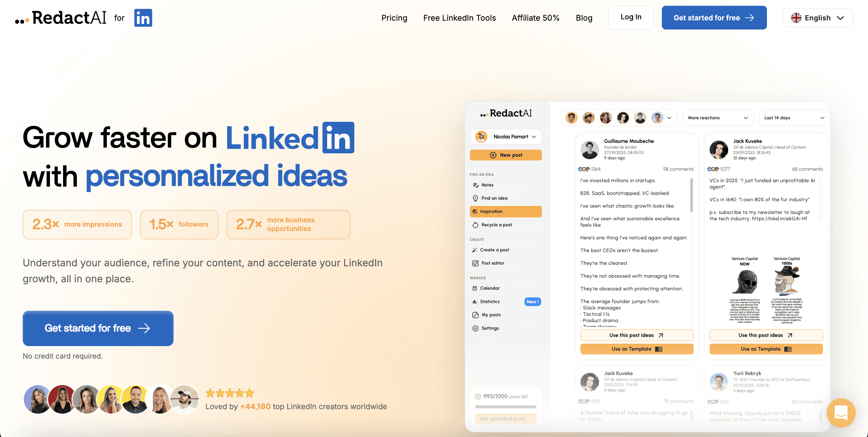Open the Pricing menu item
This screenshot has height=437, width=868.
click(x=394, y=18)
